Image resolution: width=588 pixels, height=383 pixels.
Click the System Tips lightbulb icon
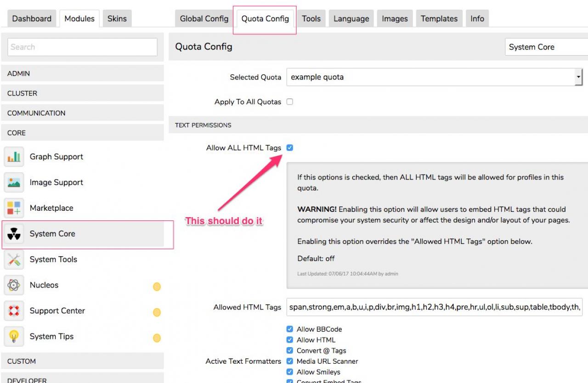14,337
